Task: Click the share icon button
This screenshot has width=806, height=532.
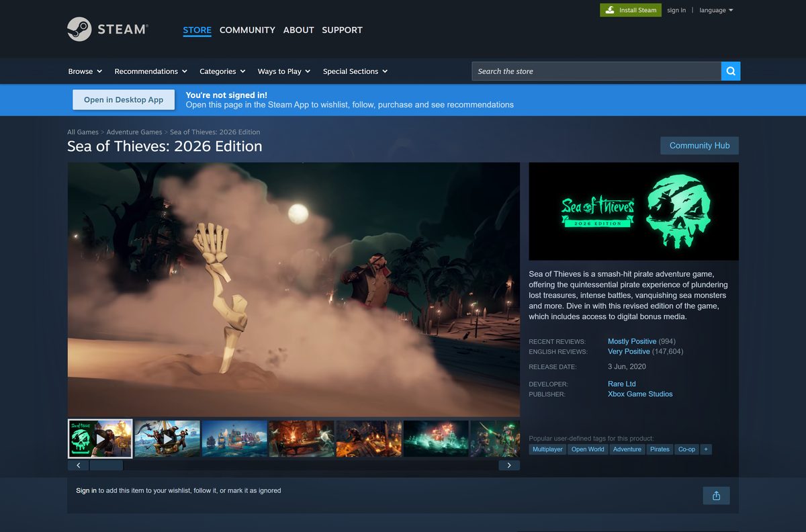Action: click(x=716, y=496)
